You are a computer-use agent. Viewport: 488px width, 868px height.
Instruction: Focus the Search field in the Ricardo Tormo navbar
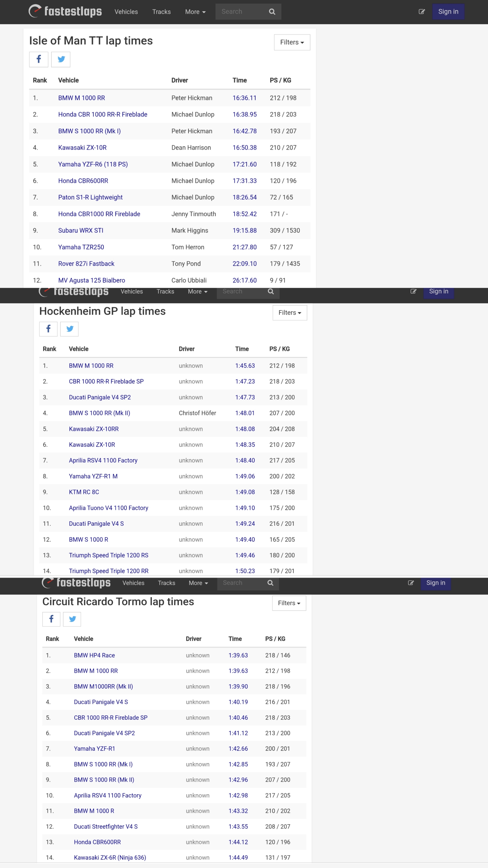click(240, 583)
